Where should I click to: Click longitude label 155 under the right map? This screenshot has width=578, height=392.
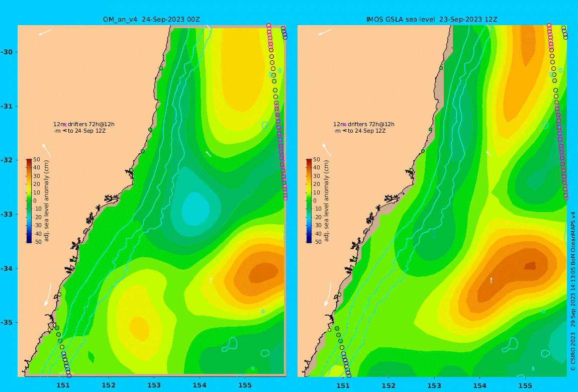[x=525, y=385]
